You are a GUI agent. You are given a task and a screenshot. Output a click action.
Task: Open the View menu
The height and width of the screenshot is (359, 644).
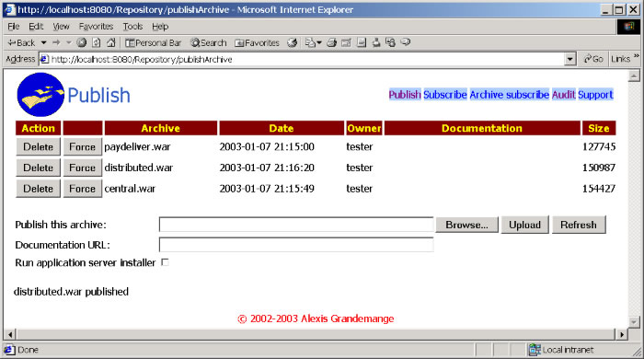(x=61, y=27)
